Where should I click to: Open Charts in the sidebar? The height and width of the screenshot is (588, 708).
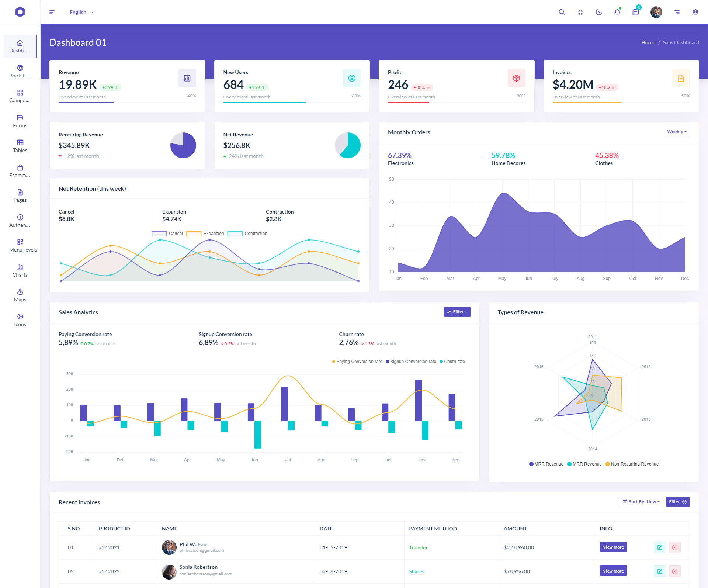tap(20, 270)
